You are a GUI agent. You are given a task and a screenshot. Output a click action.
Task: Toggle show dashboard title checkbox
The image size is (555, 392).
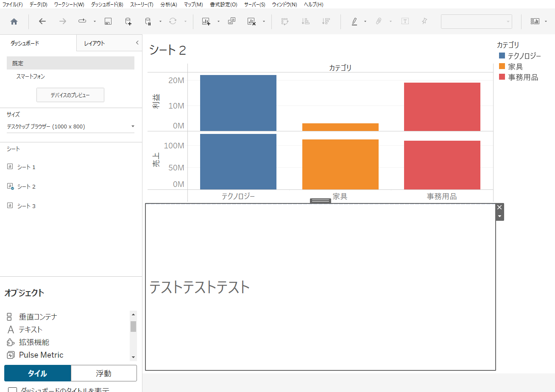[13, 389]
